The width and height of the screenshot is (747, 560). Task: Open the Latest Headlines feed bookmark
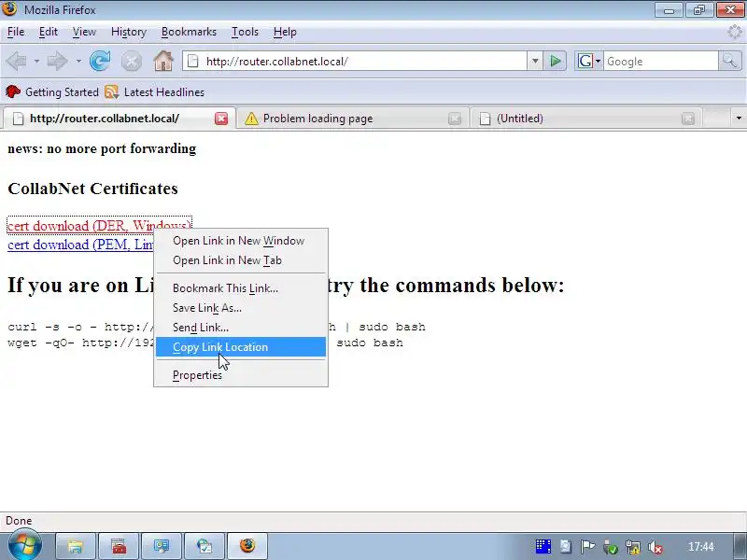pyautogui.click(x=155, y=91)
